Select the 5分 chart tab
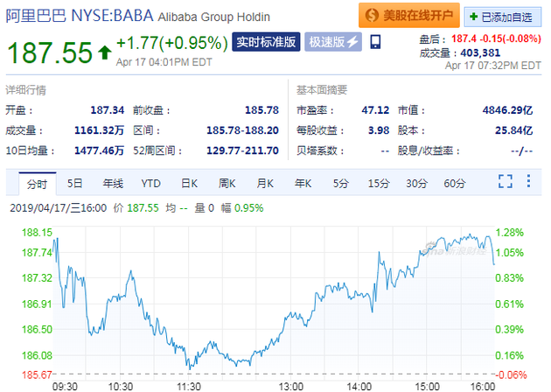 pyautogui.click(x=341, y=183)
